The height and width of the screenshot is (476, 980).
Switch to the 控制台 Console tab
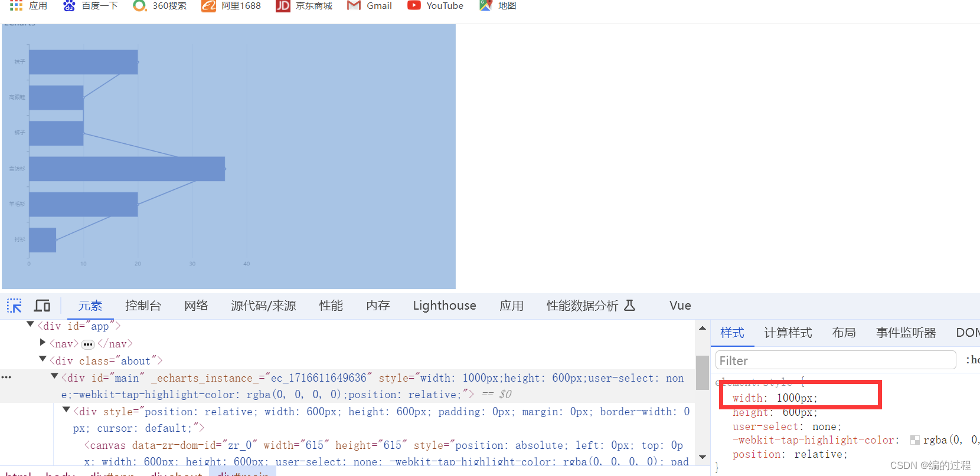pos(143,306)
